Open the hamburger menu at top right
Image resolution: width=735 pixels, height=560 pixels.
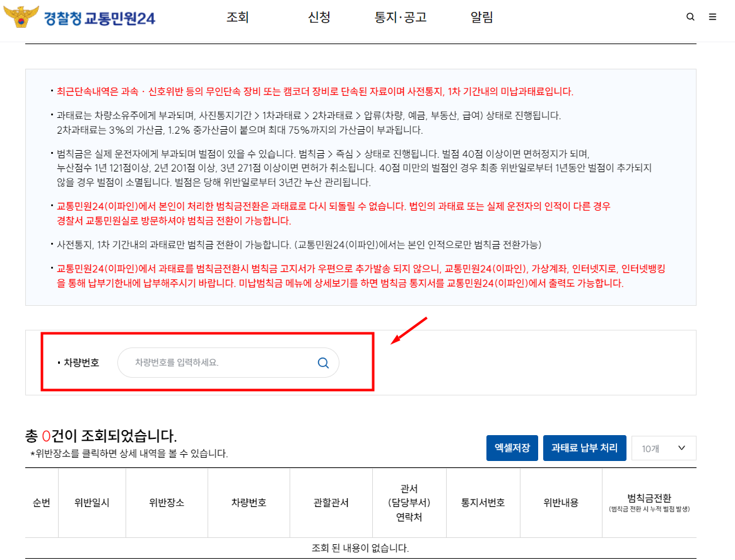tap(714, 17)
